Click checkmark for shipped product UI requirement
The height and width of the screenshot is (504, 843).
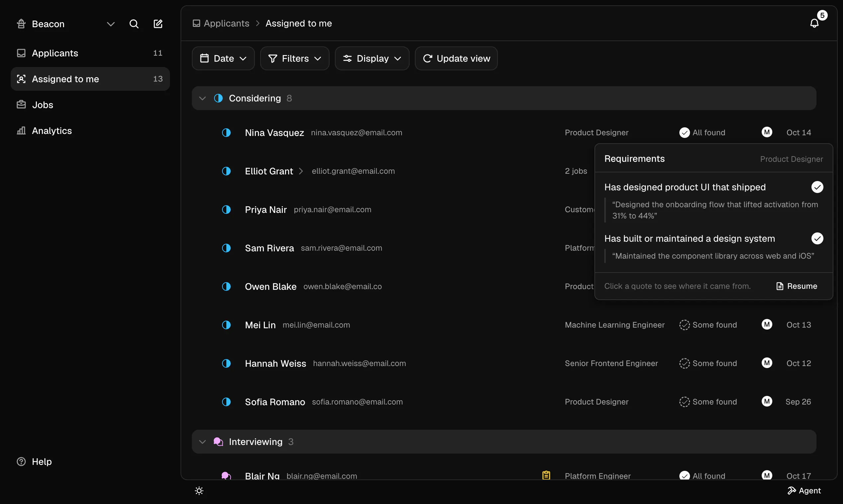click(x=817, y=187)
